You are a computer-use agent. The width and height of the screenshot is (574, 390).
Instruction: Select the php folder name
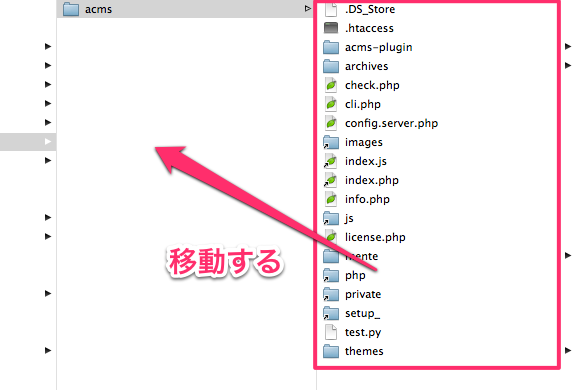(355, 275)
